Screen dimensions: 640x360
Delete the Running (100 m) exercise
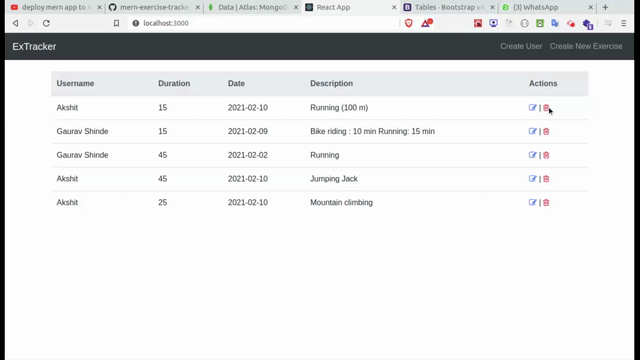click(546, 108)
